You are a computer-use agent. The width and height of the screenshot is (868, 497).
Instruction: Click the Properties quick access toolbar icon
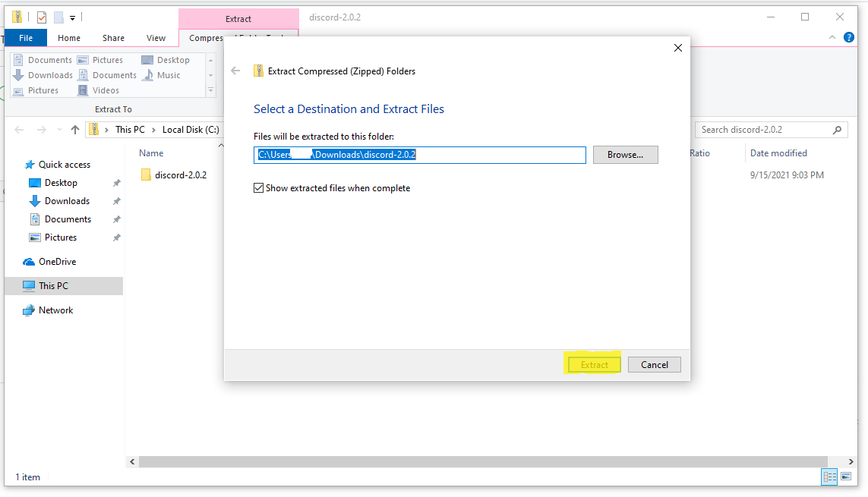click(x=42, y=17)
